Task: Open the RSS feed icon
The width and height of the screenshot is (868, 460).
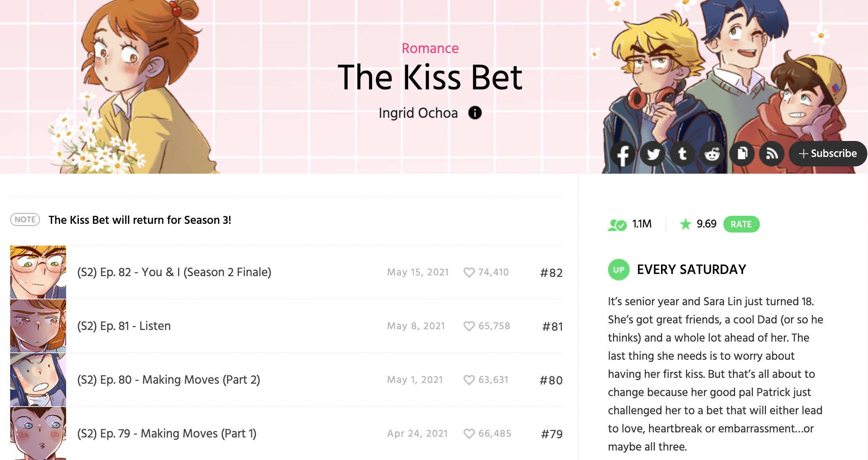Action: point(772,154)
